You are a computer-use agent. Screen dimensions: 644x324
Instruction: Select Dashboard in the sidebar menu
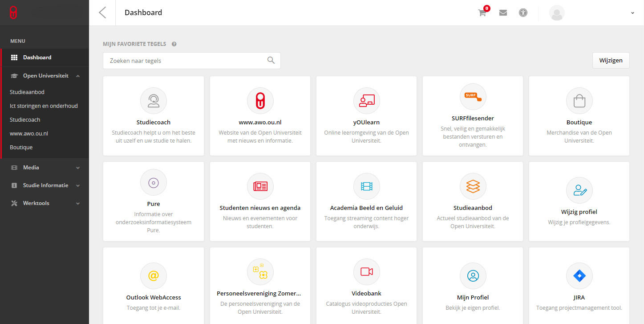click(45, 57)
